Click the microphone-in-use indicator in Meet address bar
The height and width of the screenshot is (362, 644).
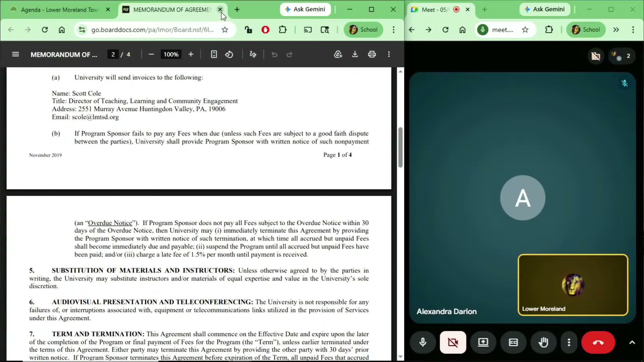coord(483,30)
